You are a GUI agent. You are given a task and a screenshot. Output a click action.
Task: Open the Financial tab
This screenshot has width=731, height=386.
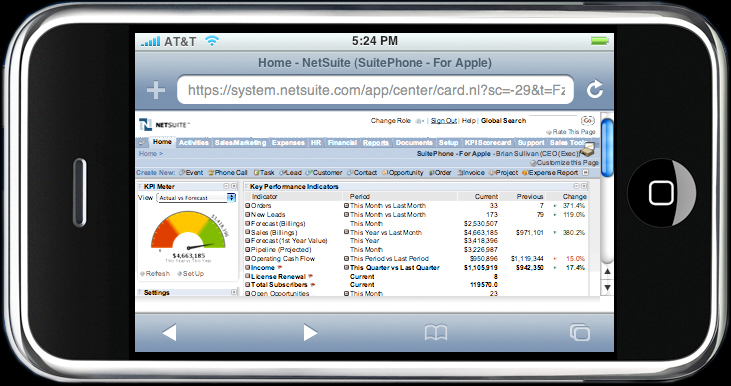point(342,143)
